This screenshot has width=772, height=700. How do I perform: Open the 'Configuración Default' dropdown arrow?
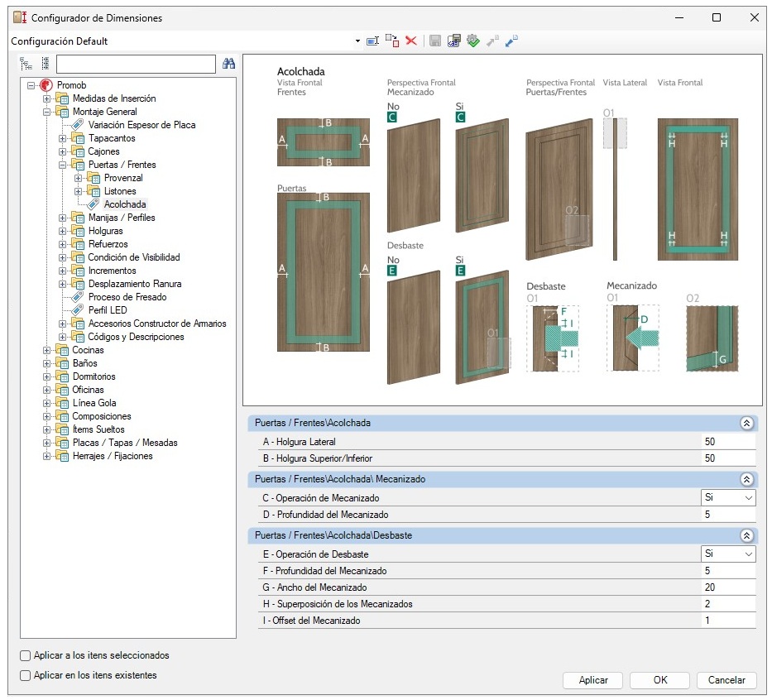357,41
